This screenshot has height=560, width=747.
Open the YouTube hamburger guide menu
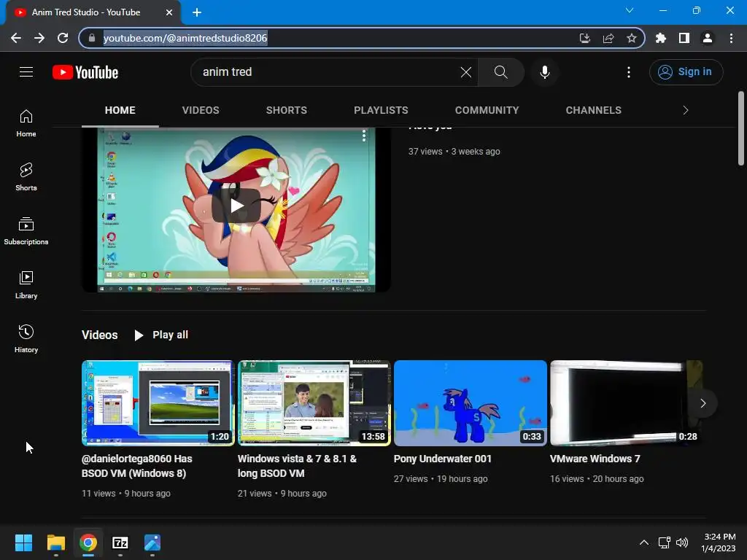[26, 72]
